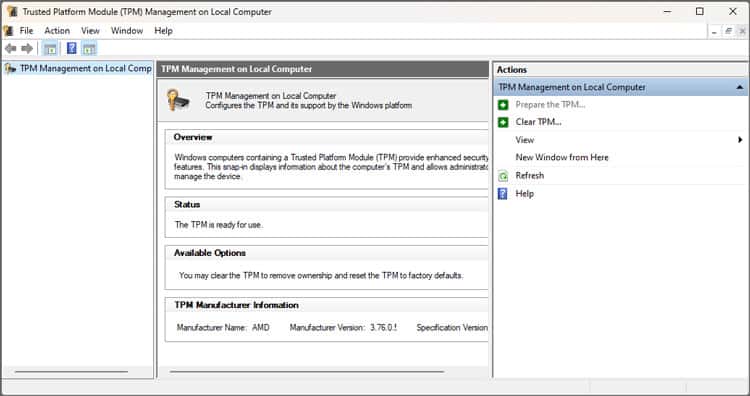The image size is (750, 396).
Task: Click the Available Options heading
Action: coord(210,253)
